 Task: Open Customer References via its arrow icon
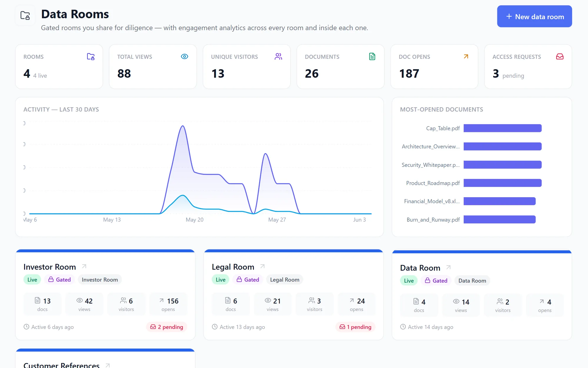(108, 365)
